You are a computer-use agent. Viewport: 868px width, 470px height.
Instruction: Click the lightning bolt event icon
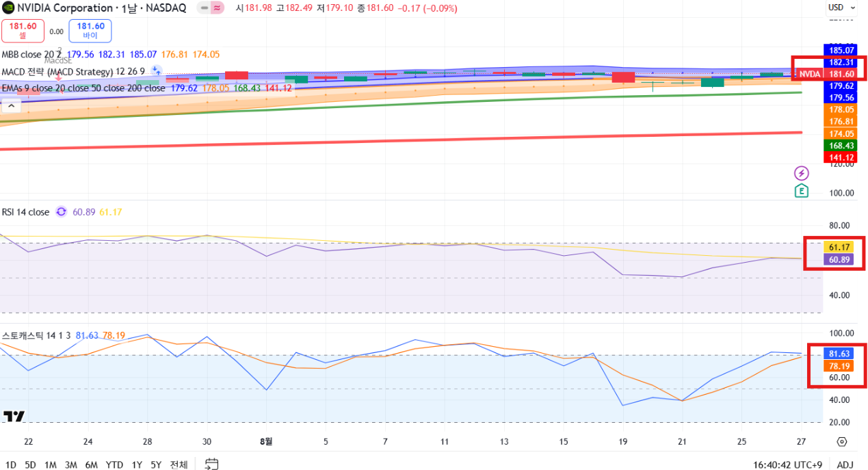pyautogui.click(x=801, y=173)
